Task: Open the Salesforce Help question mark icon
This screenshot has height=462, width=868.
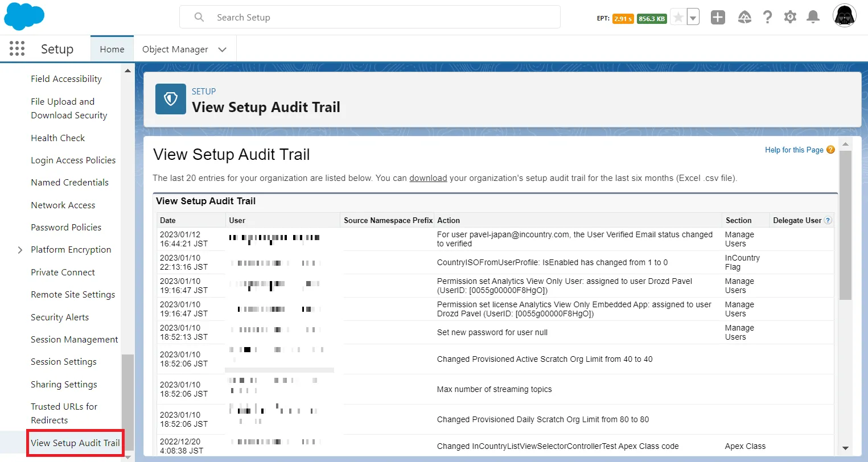Action: click(767, 18)
